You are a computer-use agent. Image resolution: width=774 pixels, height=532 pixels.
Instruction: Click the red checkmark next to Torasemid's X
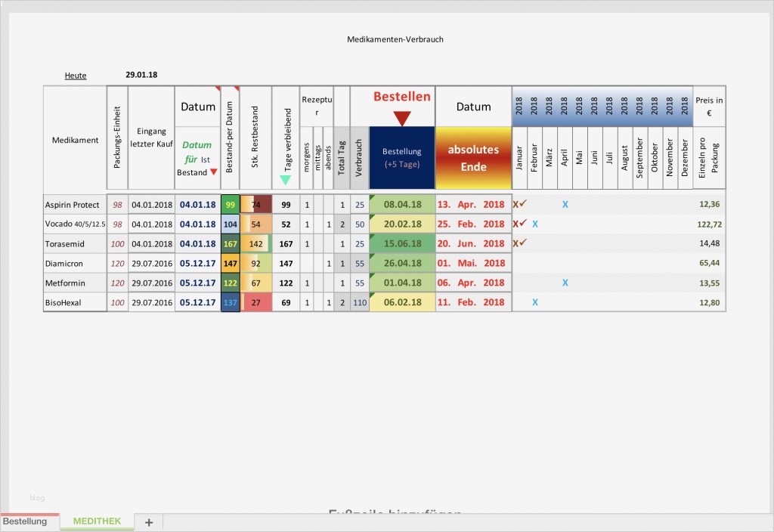[525, 243]
